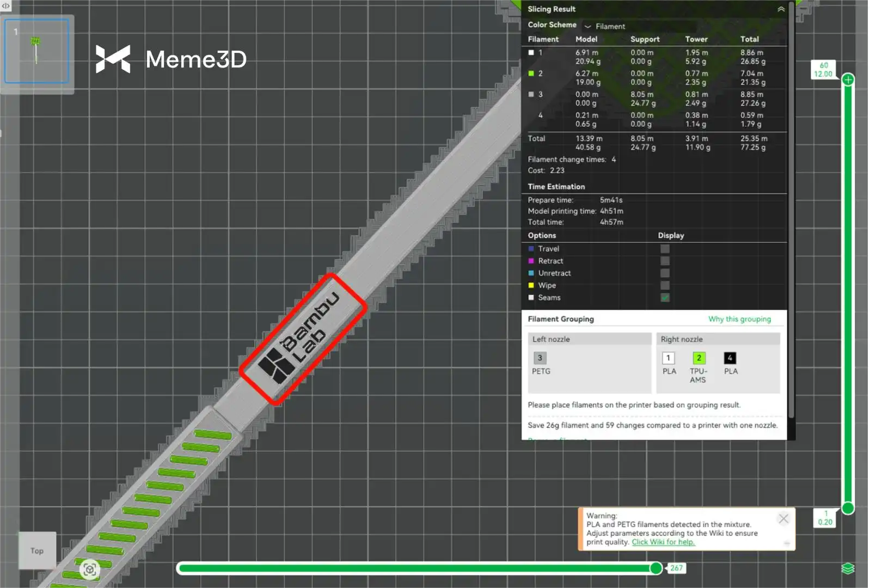Click white filament 1 PLA box
This screenshot has height=588, width=870.
click(668, 358)
